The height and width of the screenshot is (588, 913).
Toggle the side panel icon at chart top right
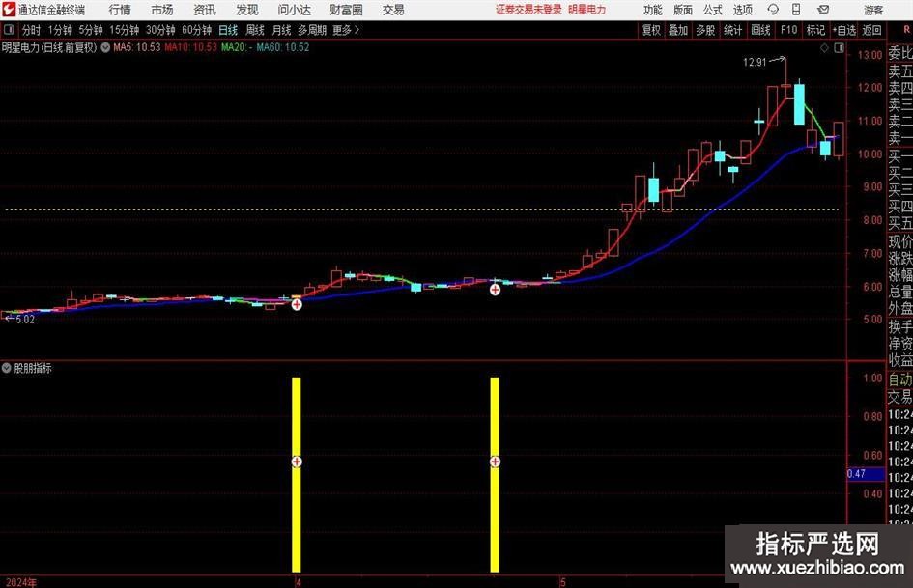pos(839,48)
